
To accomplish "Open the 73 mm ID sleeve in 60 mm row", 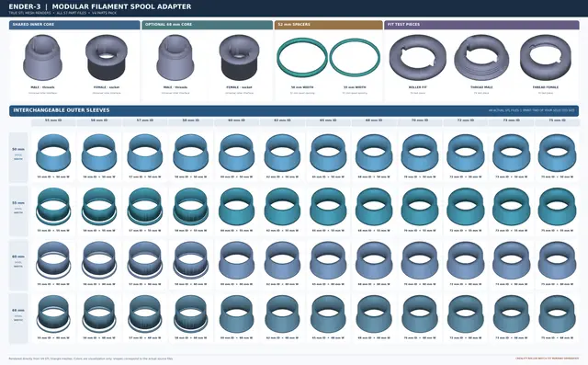I will [511, 260].
